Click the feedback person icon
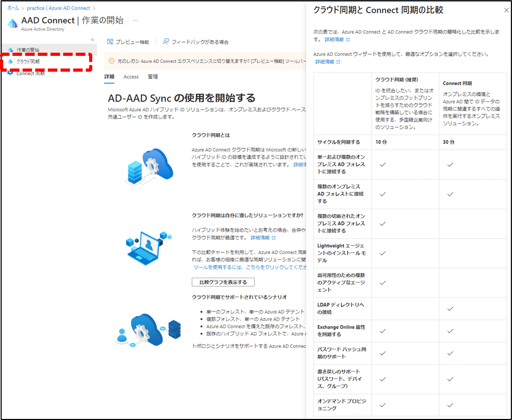This screenshot has height=420, width=512. click(166, 42)
